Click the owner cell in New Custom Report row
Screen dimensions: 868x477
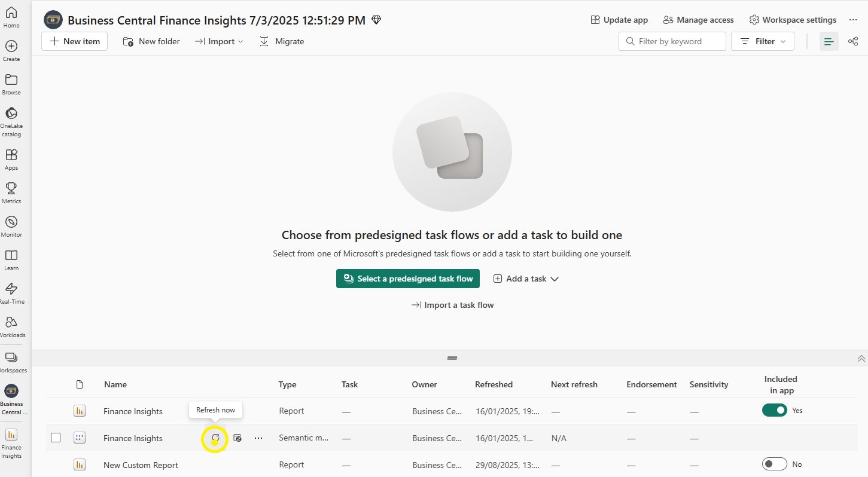coord(437,465)
